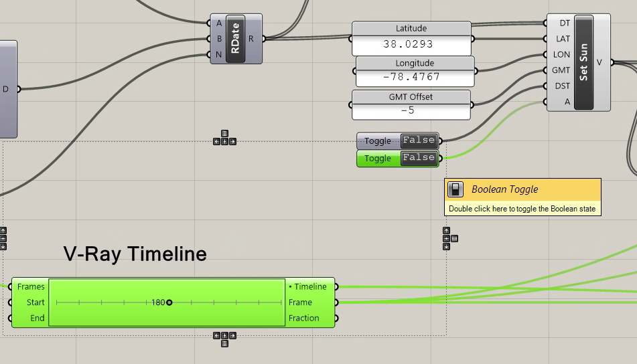637x364 pixels.
Task: Click left arrow in bottom alignment widget
Action: 216,335
